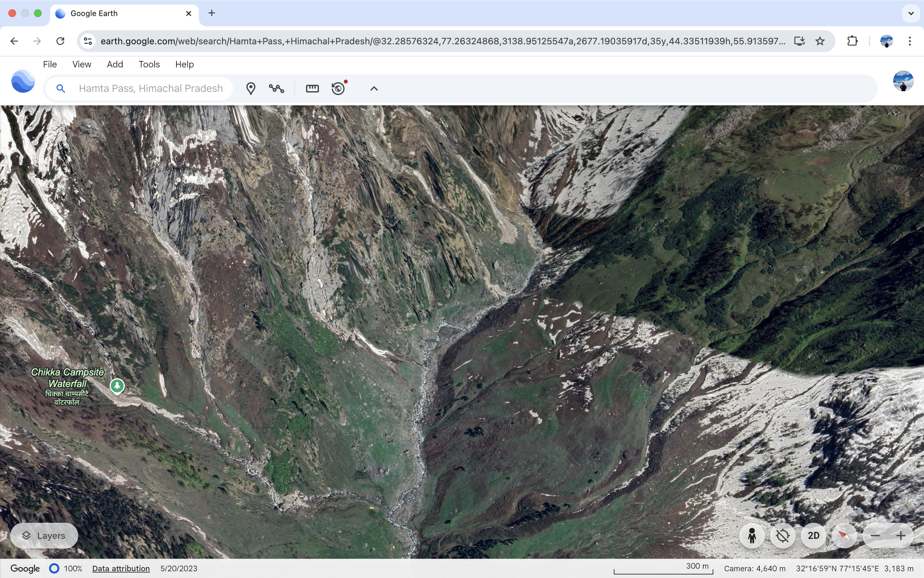Click the address bar URL
This screenshot has height=578, width=924.
[443, 41]
